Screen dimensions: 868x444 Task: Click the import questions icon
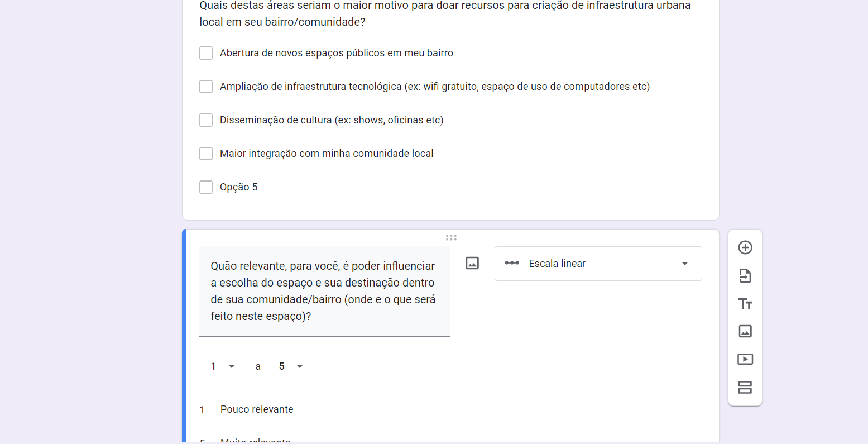(745, 275)
